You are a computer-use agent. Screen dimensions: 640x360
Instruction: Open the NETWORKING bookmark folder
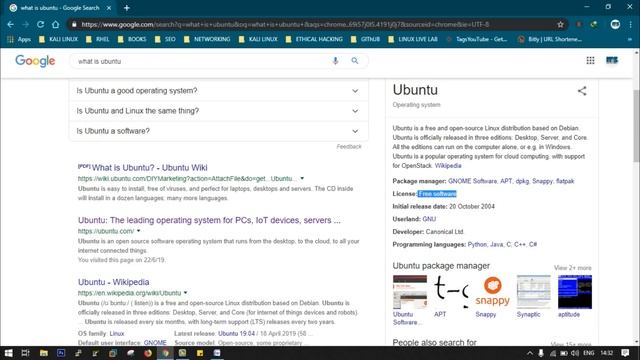[207, 39]
